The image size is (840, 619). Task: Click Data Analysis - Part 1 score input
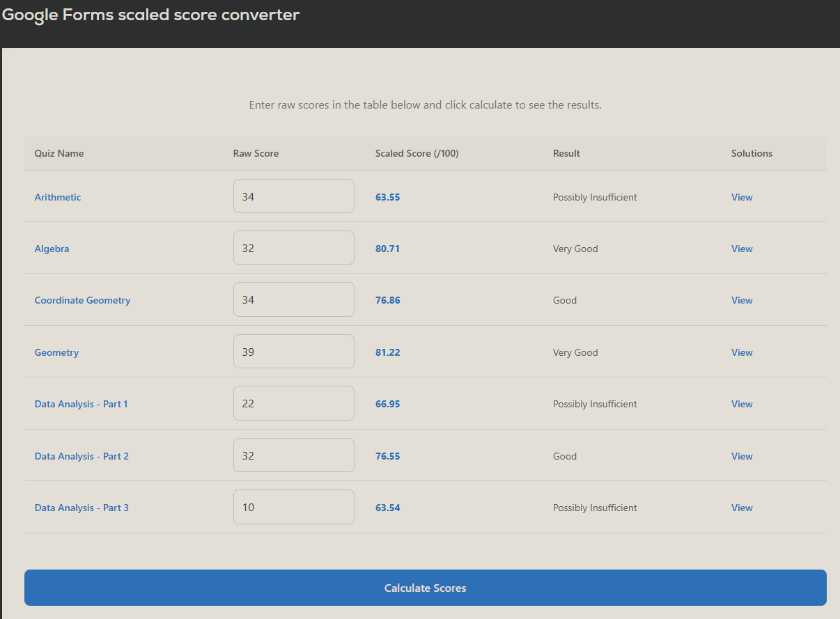(293, 403)
